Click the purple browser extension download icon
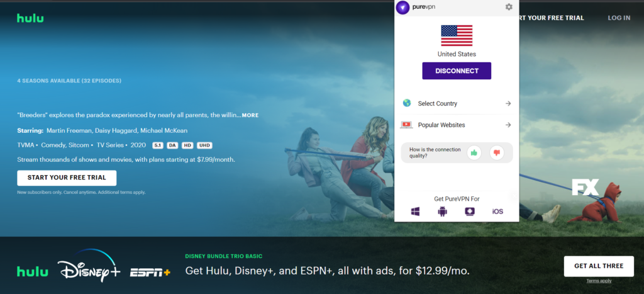The image size is (644, 294). 469,212
